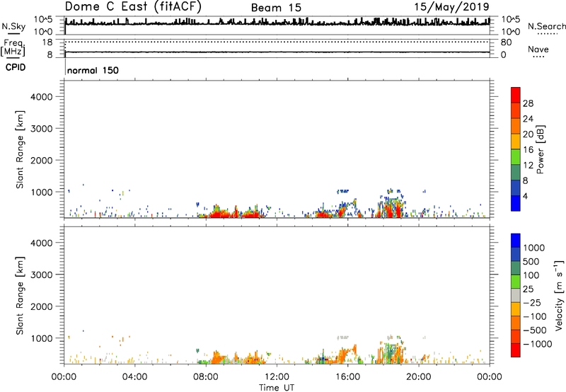
Task: Click the dotted Nave line in frequency panel
Action: (277, 42)
